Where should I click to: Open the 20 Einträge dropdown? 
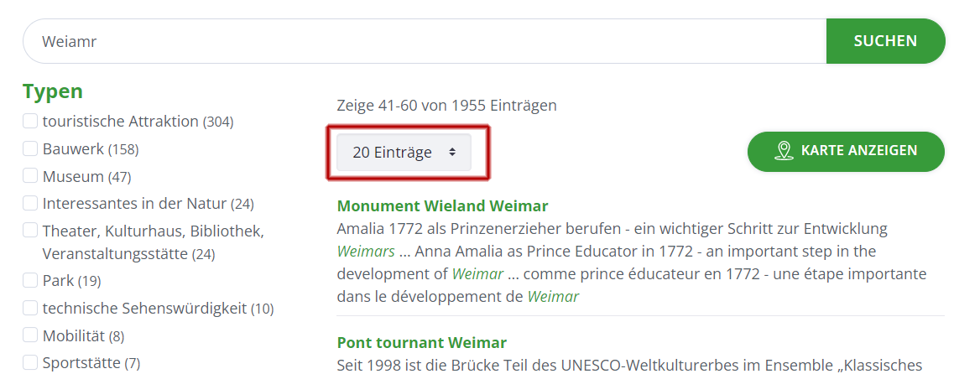pyautogui.click(x=404, y=152)
